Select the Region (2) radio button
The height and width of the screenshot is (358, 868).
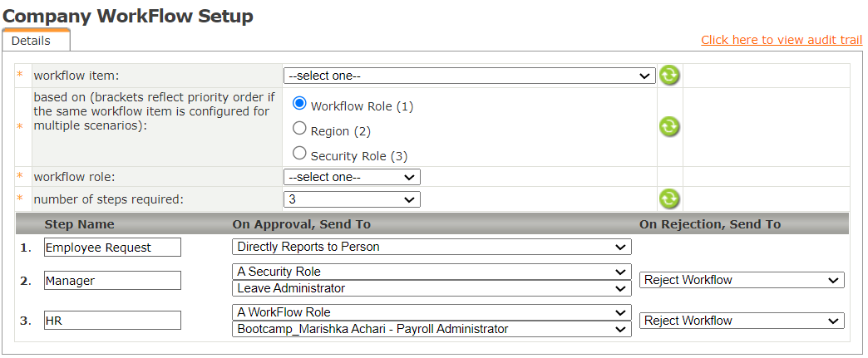[300, 129]
